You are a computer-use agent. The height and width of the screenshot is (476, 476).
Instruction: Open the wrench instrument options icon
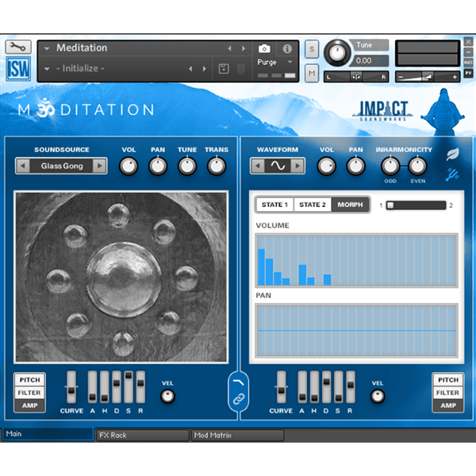point(18,47)
